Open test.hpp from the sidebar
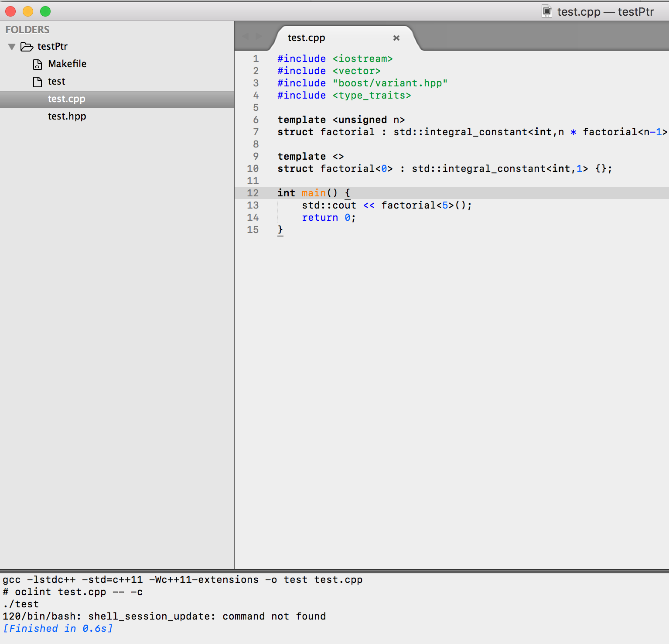This screenshot has width=669, height=644. [67, 116]
